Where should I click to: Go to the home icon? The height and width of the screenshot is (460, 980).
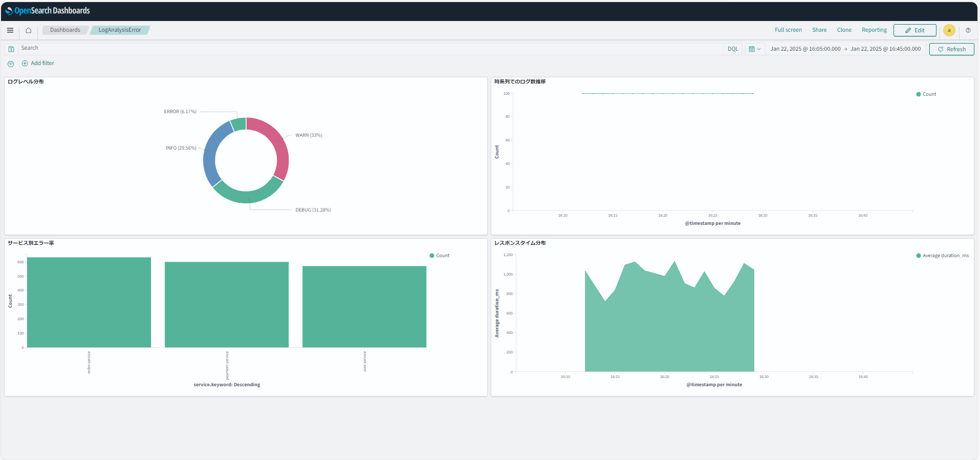(x=29, y=30)
